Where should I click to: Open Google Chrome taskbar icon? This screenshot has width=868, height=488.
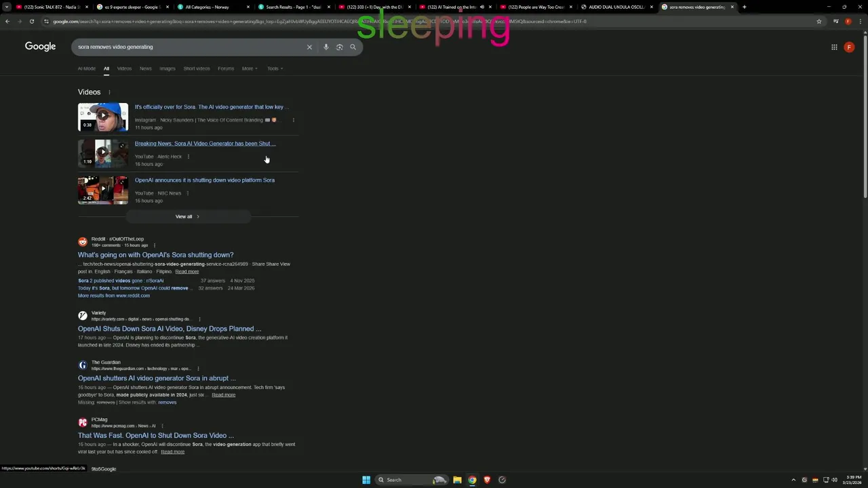tap(472, 480)
